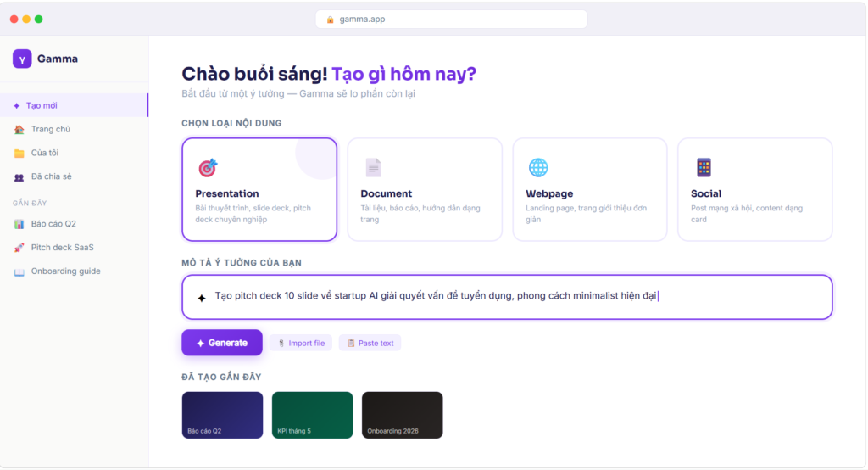This screenshot has width=868, height=470.
Task: Click the house icon for Trang chủ
Action: pos(19,129)
